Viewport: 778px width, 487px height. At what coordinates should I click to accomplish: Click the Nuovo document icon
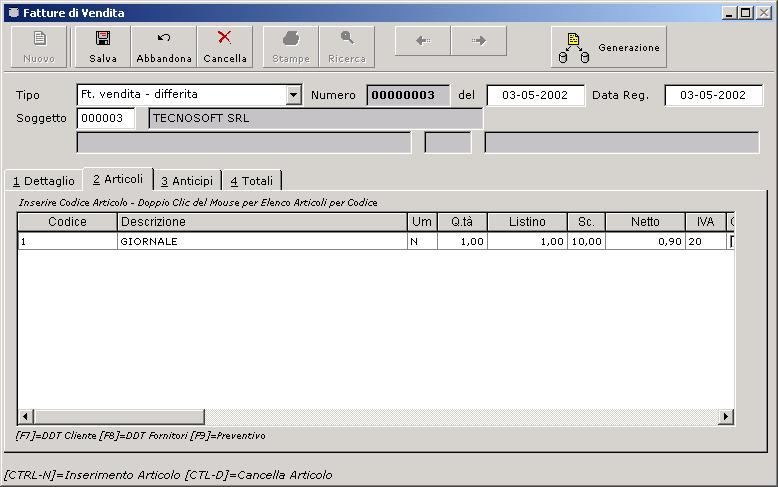coord(39,39)
